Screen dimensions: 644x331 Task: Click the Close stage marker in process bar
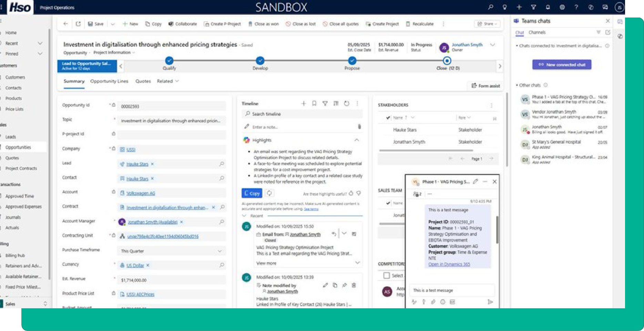coord(447,61)
